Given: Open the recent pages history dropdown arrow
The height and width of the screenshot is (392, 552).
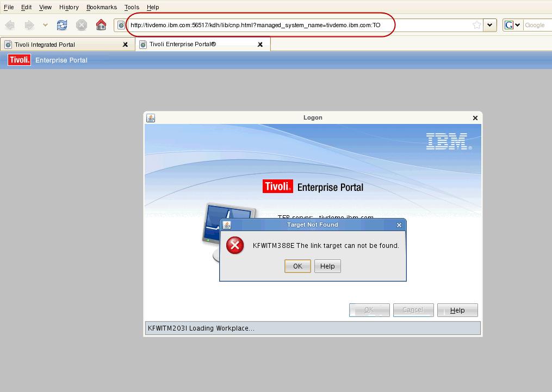Looking at the screenshot, I should (x=45, y=25).
